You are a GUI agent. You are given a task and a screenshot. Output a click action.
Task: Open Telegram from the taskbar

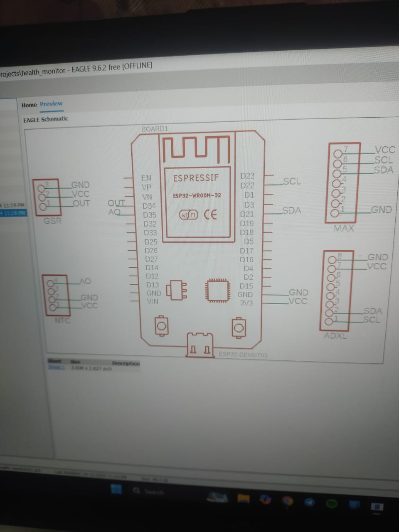(310, 502)
